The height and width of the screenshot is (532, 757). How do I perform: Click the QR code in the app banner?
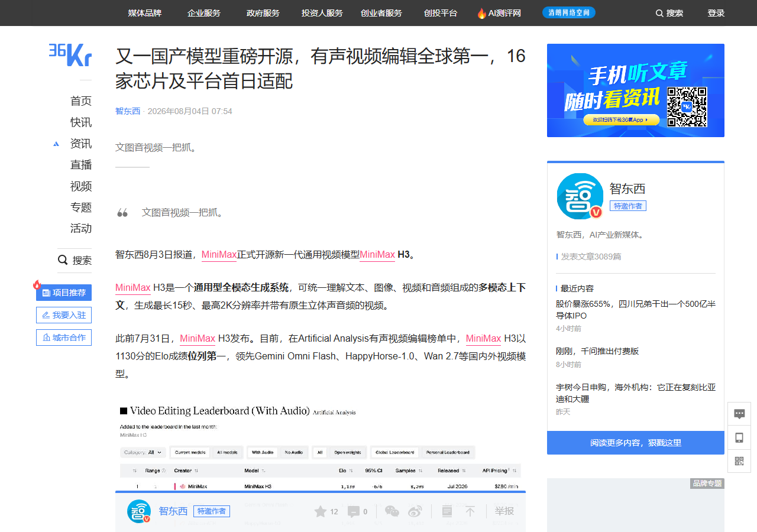(687, 107)
